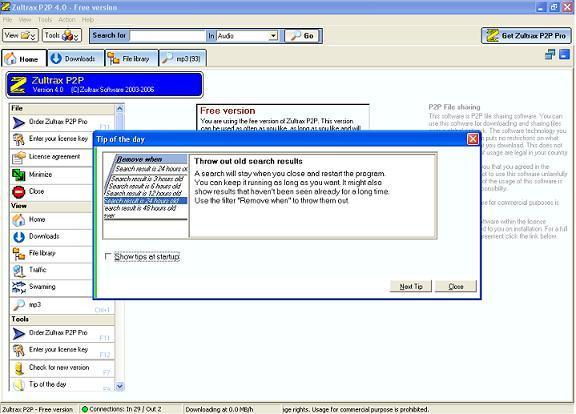
Task: Click the green connections status indicator
Action: point(85,409)
